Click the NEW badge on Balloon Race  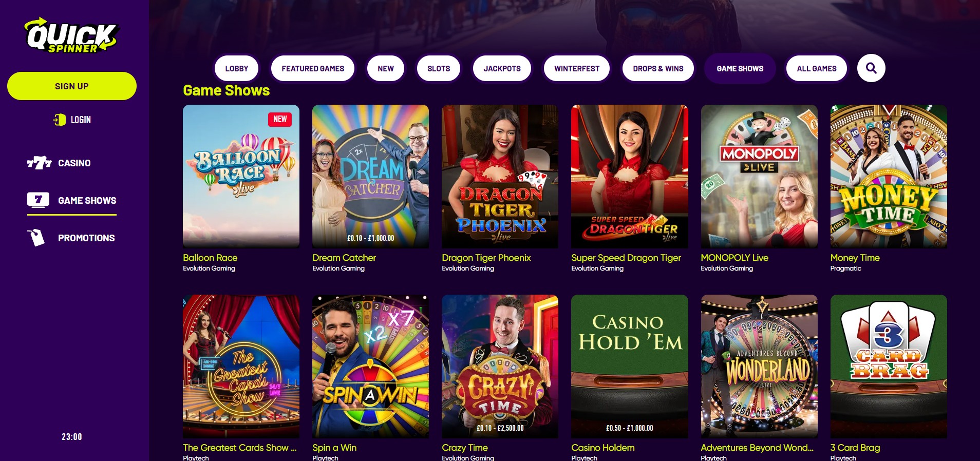tap(280, 119)
